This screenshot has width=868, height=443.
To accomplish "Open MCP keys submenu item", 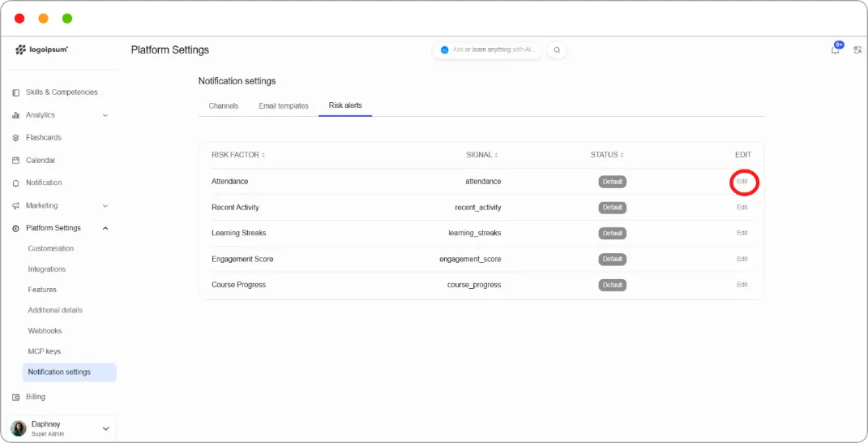I will (x=45, y=351).
